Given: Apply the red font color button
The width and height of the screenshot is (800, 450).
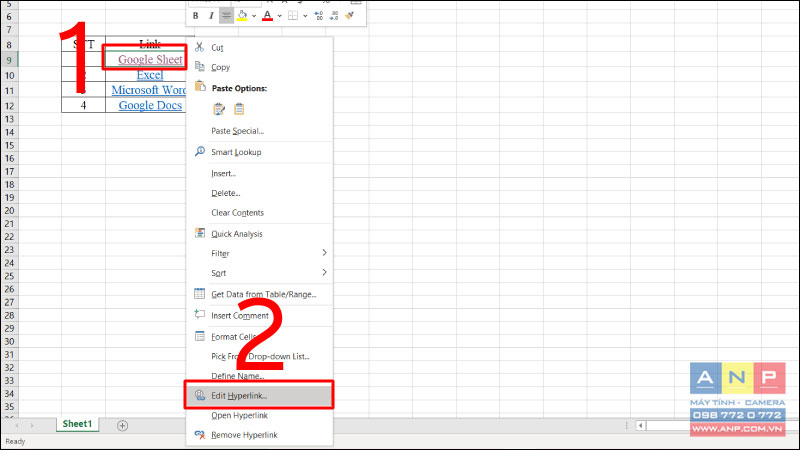Looking at the screenshot, I should (267, 16).
